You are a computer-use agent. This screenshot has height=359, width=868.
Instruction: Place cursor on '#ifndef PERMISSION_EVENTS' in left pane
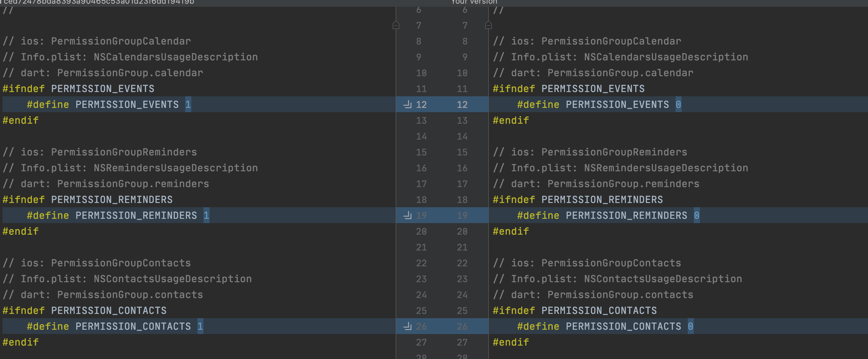tap(77, 88)
